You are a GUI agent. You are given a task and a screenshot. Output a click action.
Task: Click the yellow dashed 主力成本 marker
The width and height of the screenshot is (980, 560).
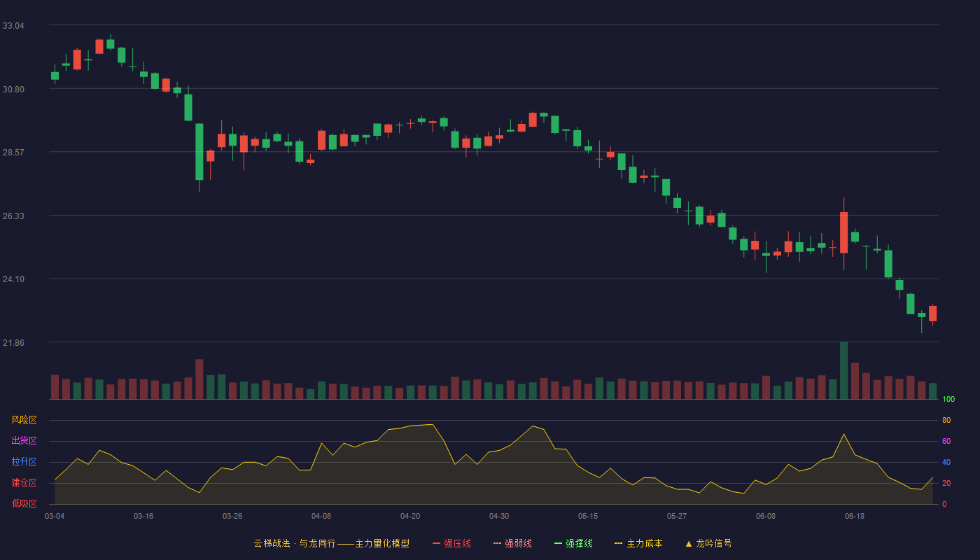tap(618, 543)
